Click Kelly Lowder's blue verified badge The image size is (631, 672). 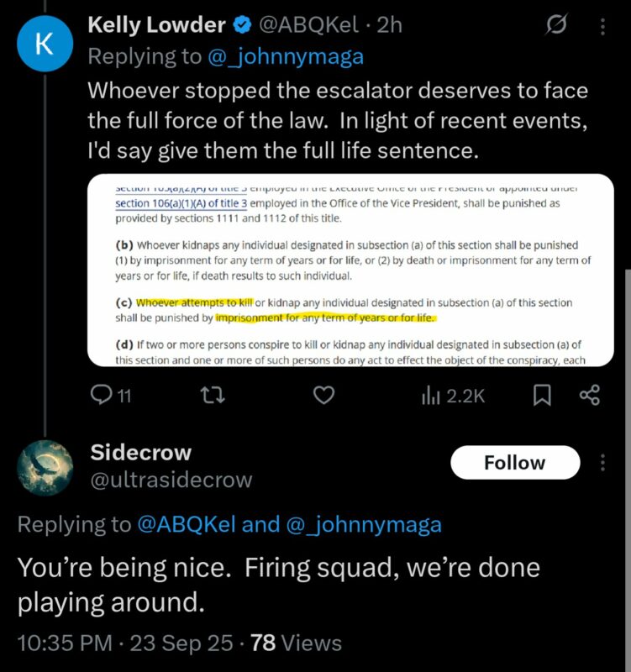click(240, 26)
